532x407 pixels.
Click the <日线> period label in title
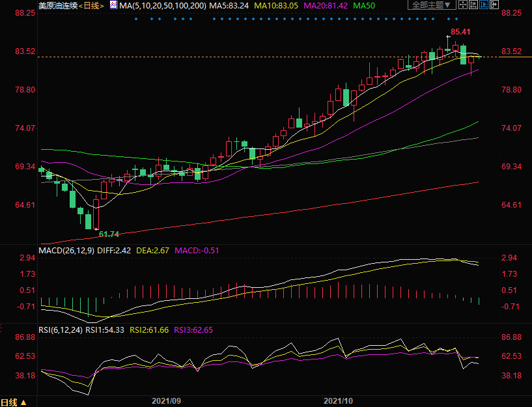point(91,5)
